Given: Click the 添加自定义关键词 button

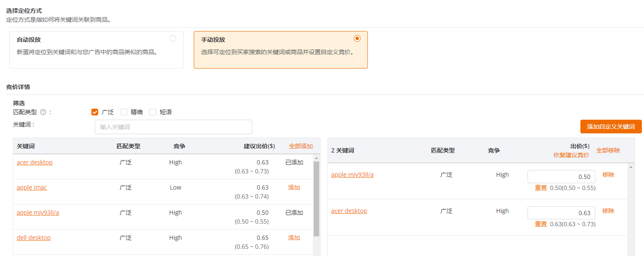Looking at the screenshot, I should click(611, 127).
